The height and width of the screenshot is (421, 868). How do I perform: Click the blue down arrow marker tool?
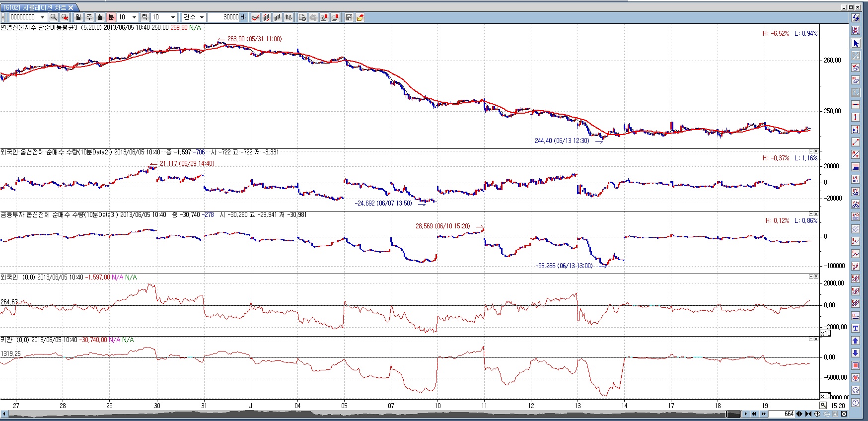point(856,353)
